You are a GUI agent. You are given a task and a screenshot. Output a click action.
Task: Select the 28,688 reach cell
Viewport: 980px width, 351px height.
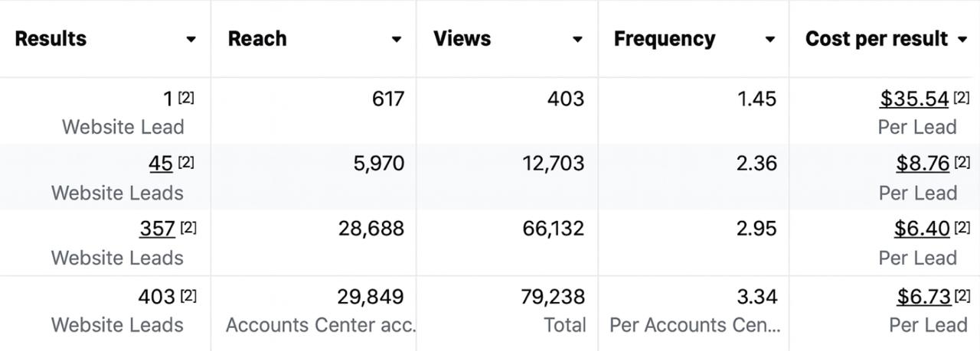tap(371, 229)
